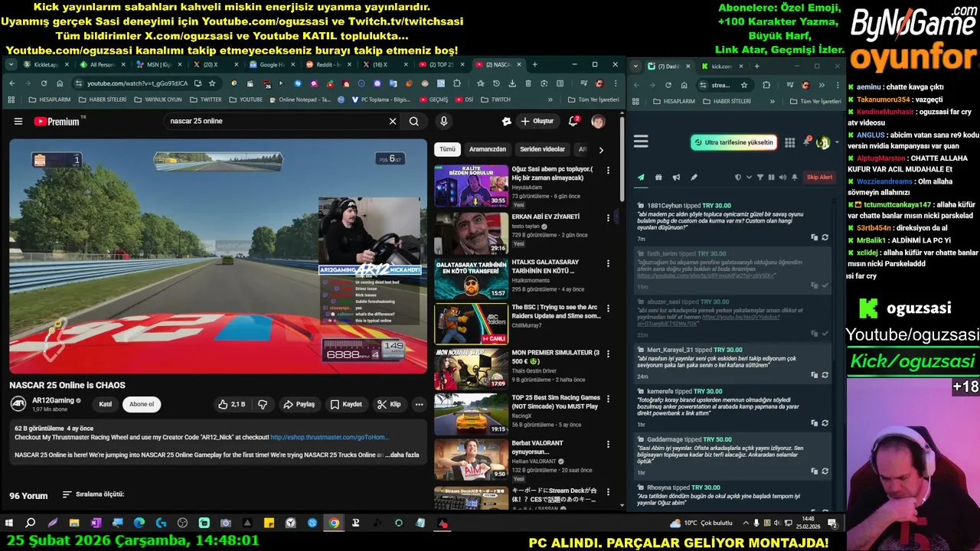Like the NASCAR 25 video
980x551 pixels.
pos(231,404)
